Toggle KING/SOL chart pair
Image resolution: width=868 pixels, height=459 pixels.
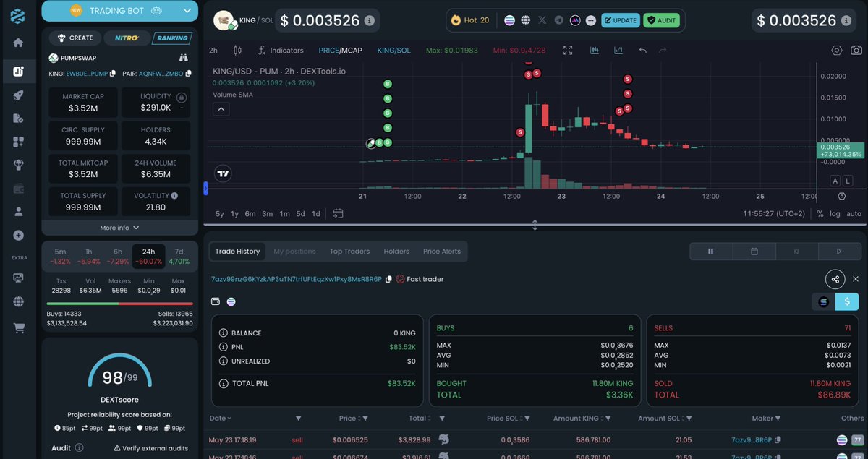click(x=393, y=51)
